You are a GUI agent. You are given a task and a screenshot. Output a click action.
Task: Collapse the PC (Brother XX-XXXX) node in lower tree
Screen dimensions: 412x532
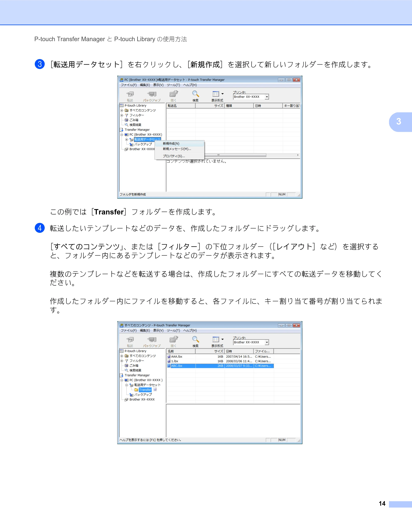click(x=122, y=380)
